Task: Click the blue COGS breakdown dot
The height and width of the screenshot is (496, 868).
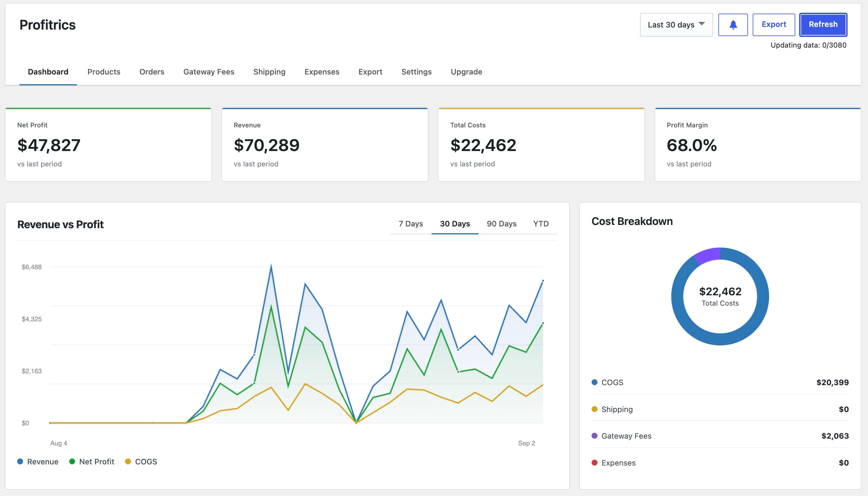Action: click(x=595, y=382)
